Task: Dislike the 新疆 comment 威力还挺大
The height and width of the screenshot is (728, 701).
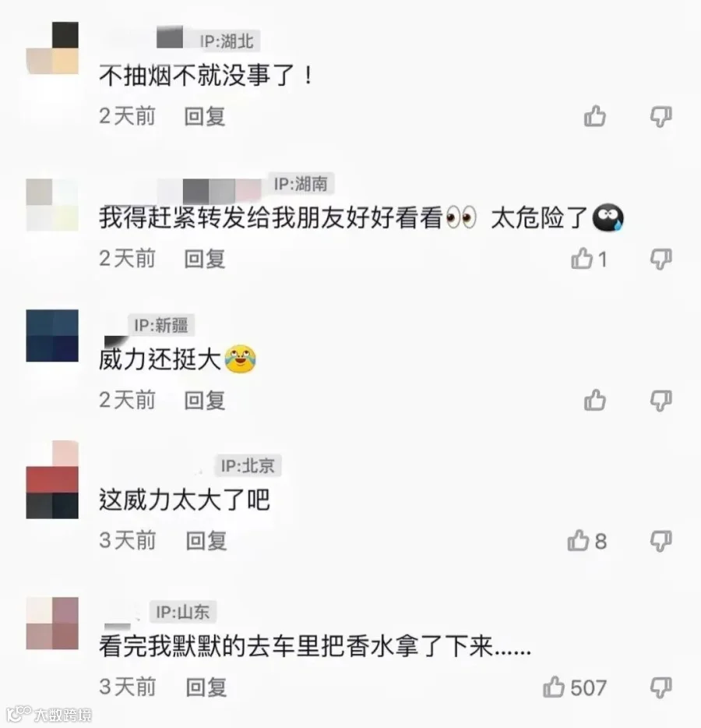Action: coord(661,401)
